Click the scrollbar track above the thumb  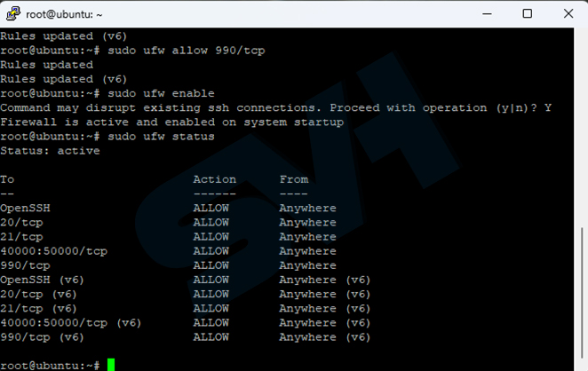(x=582, y=128)
